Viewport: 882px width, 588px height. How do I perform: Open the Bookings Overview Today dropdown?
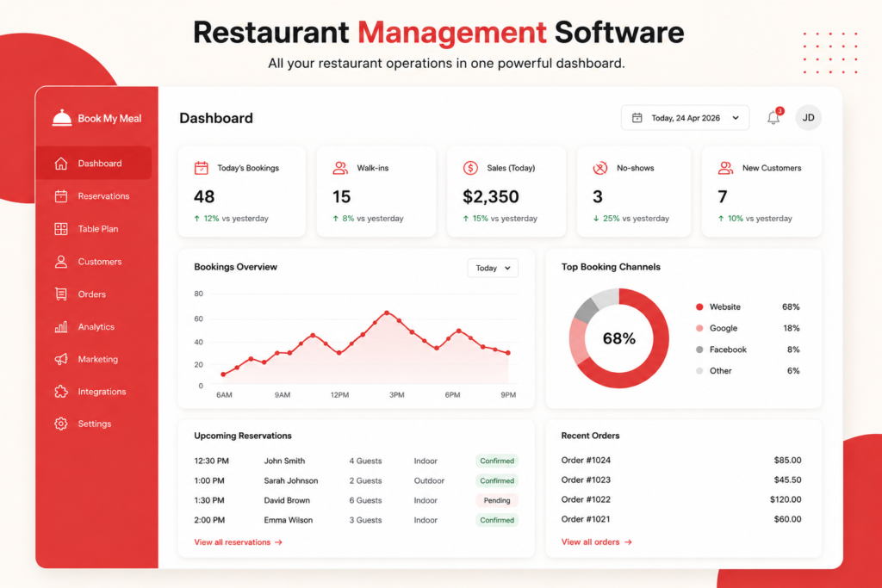pyautogui.click(x=493, y=268)
